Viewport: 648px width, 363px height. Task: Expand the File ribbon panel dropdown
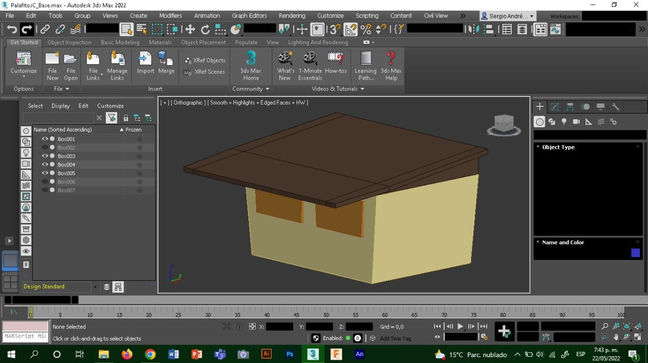(x=62, y=89)
